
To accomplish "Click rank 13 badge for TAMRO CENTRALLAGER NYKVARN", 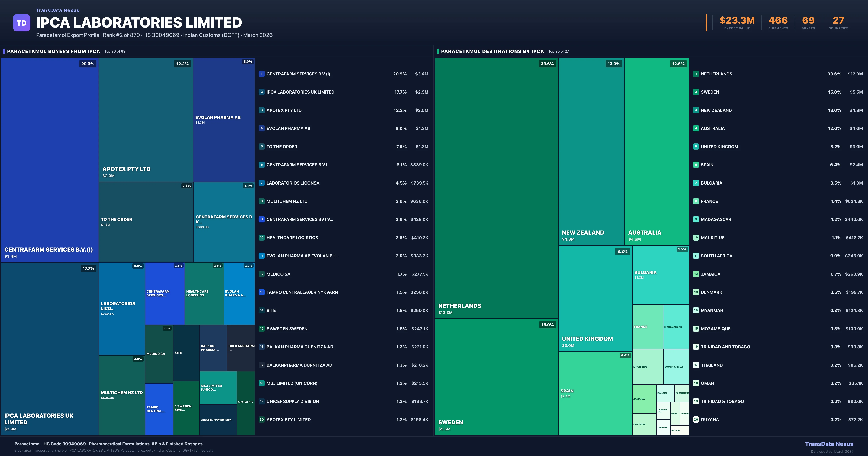I will click(261, 292).
